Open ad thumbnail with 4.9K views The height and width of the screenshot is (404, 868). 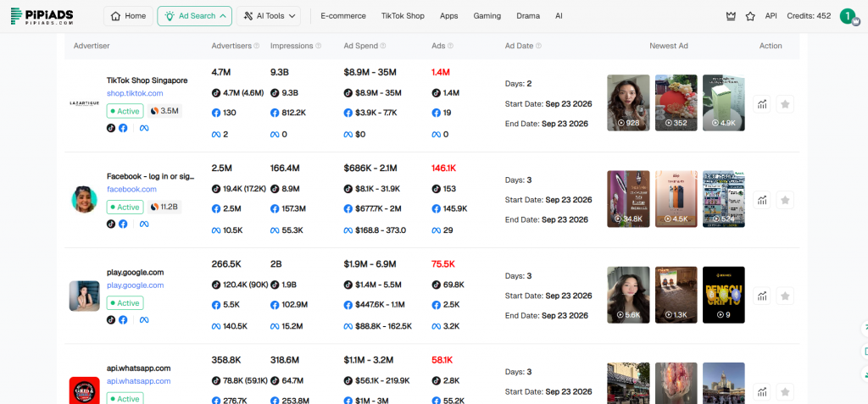(x=724, y=103)
